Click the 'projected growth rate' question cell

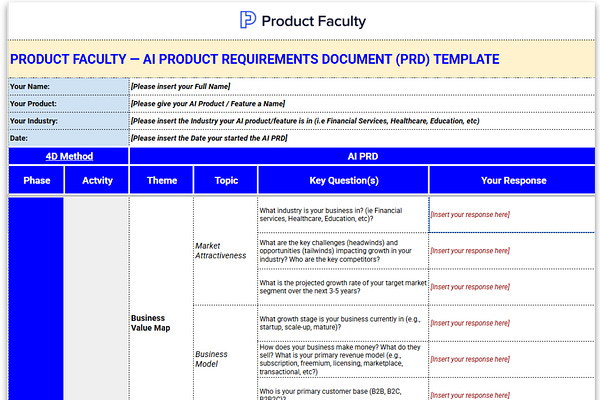pyautogui.click(x=343, y=287)
